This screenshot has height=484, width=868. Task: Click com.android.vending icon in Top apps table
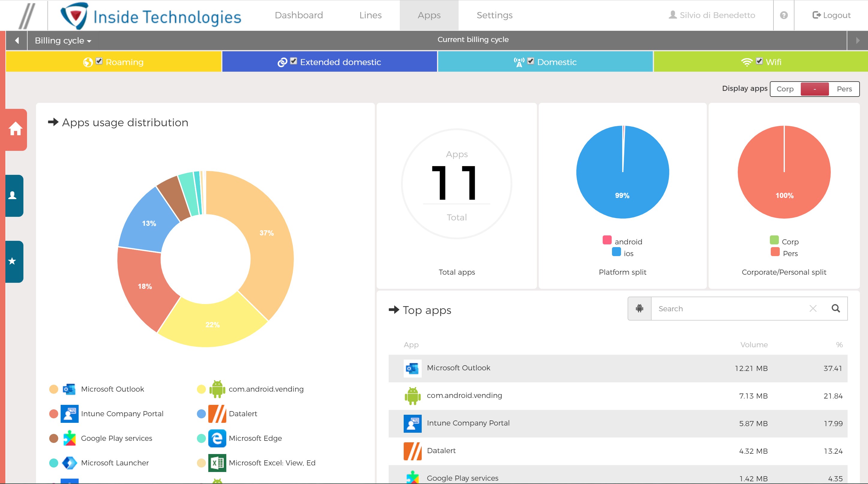pyautogui.click(x=412, y=396)
